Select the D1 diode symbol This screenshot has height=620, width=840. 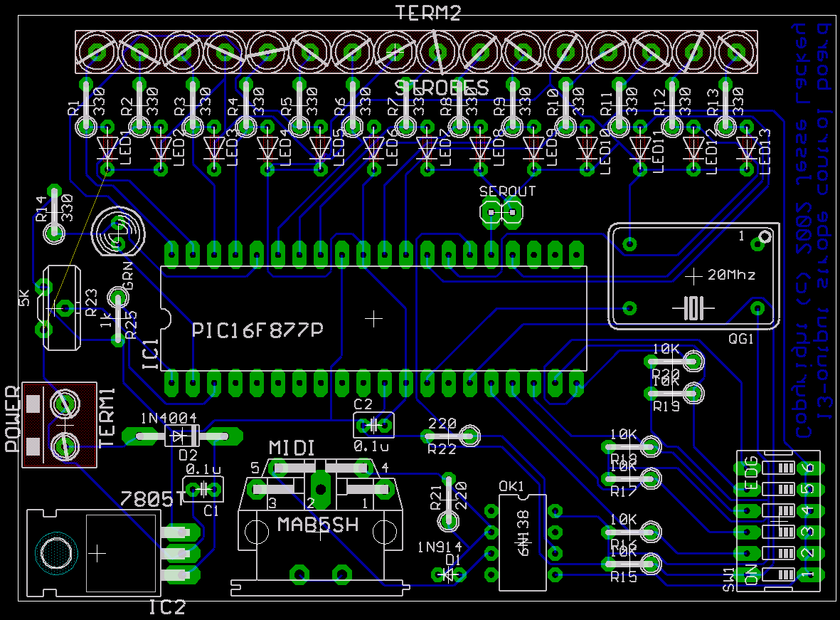(x=449, y=574)
